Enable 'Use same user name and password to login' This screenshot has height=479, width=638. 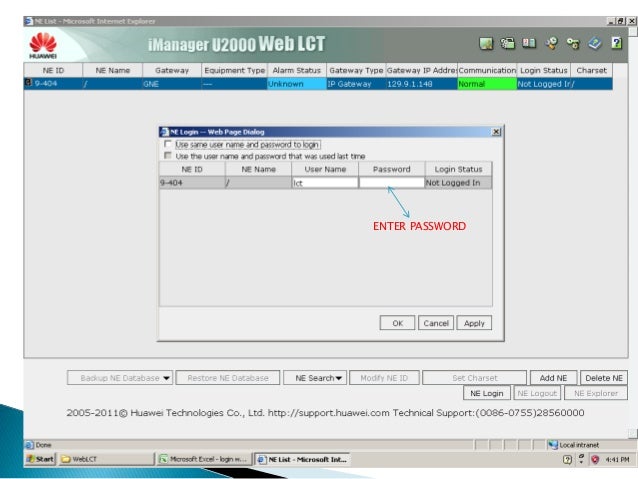(x=167, y=144)
